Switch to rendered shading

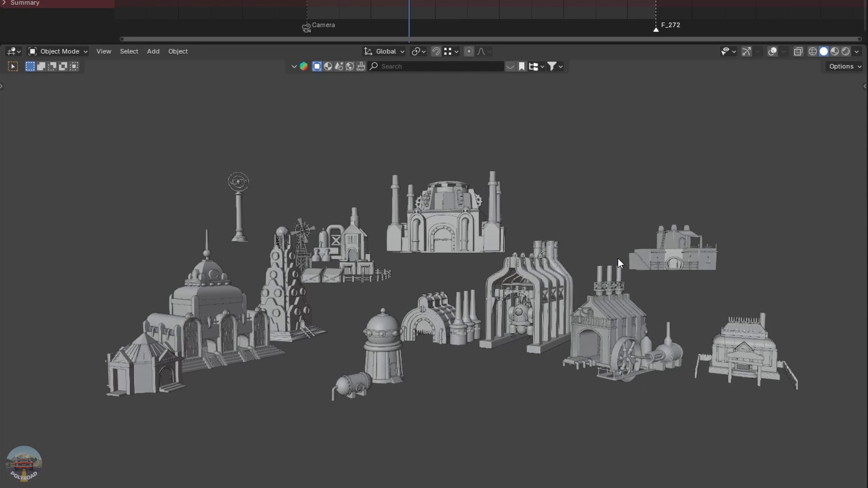(845, 52)
